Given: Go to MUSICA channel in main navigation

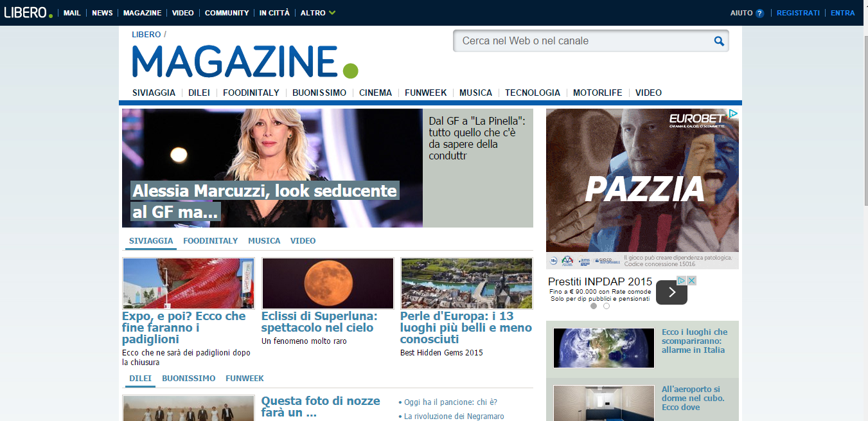Looking at the screenshot, I should point(475,93).
